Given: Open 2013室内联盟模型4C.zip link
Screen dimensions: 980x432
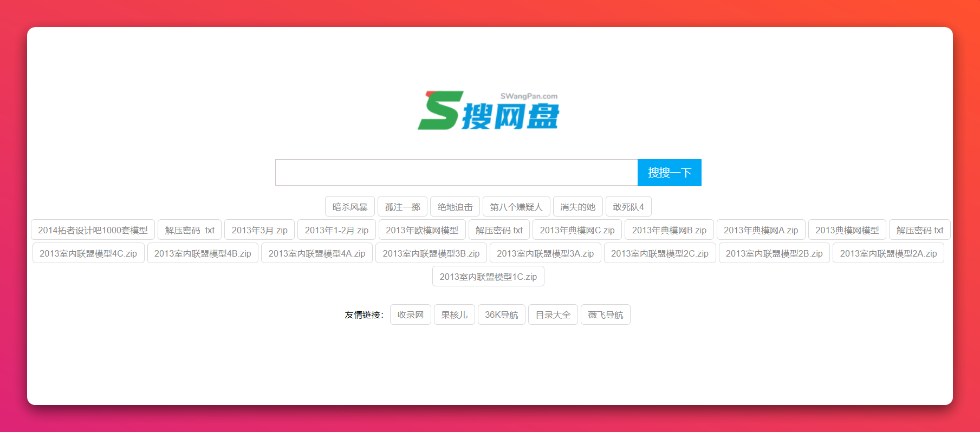Looking at the screenshot, I should pyautogui.click(x=88, y=253).
